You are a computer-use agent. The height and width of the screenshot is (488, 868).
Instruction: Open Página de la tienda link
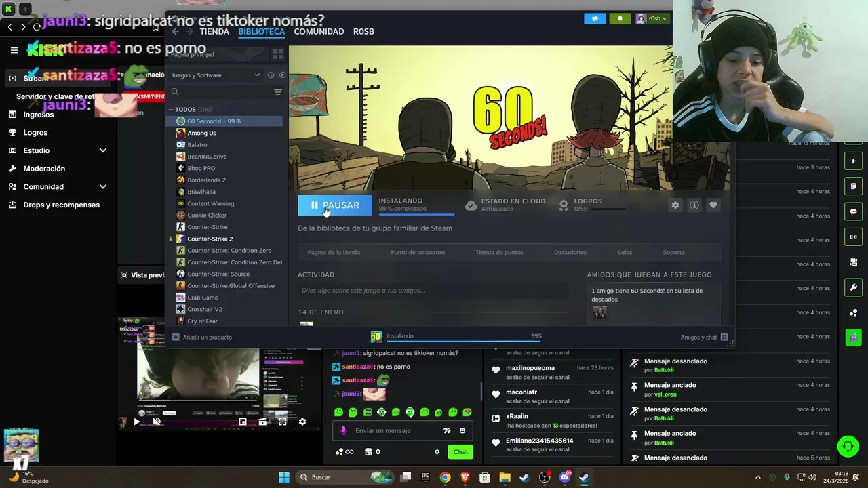334,252
